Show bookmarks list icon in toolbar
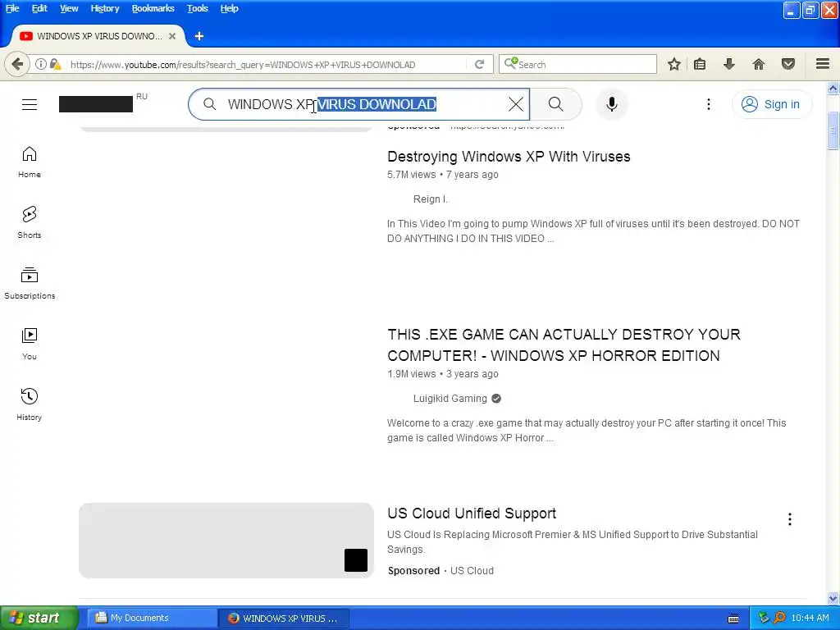 tap(700, 64)
